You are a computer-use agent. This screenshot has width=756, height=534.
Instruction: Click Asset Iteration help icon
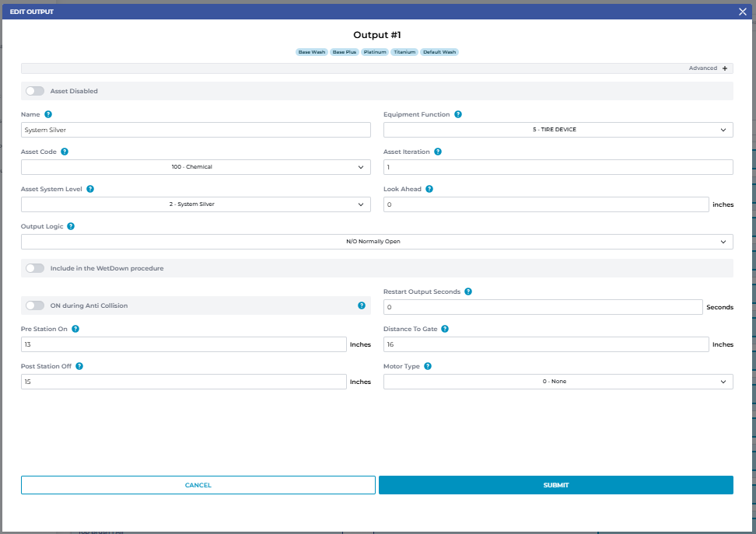point(438,152)
